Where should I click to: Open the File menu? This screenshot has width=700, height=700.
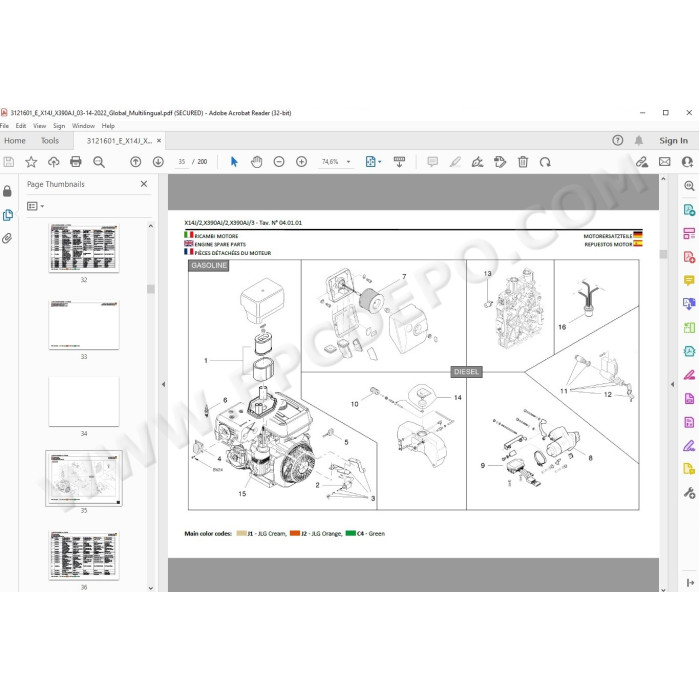[x=4, y=126]
